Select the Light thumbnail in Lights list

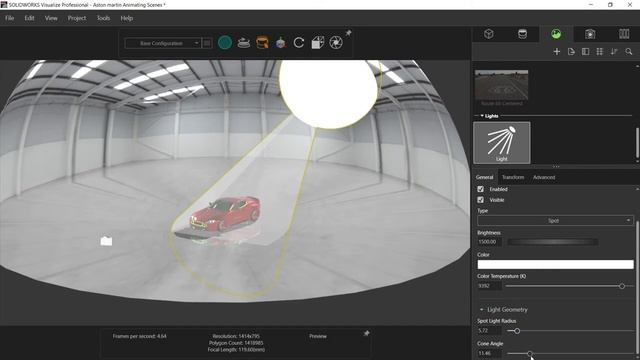tap(502, 143)
